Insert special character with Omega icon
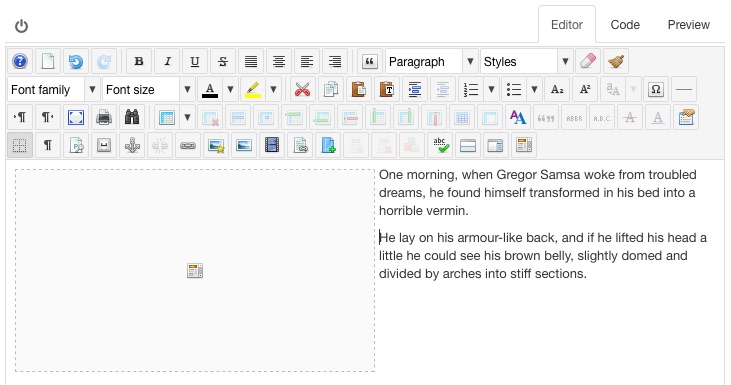Image resolution: width=731 pixels, height=385 pixels. pyautogui.click(x=655, y=89)
